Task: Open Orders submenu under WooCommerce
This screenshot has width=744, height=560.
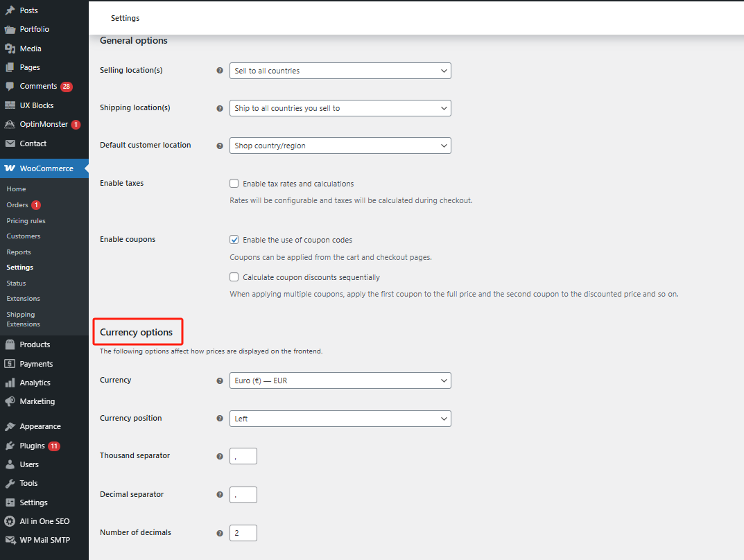Action: tap(17, 205)
